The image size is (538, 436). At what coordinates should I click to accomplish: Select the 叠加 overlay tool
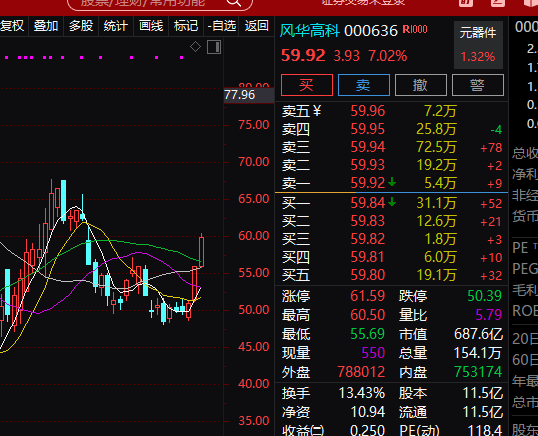[x=46, y=26]
